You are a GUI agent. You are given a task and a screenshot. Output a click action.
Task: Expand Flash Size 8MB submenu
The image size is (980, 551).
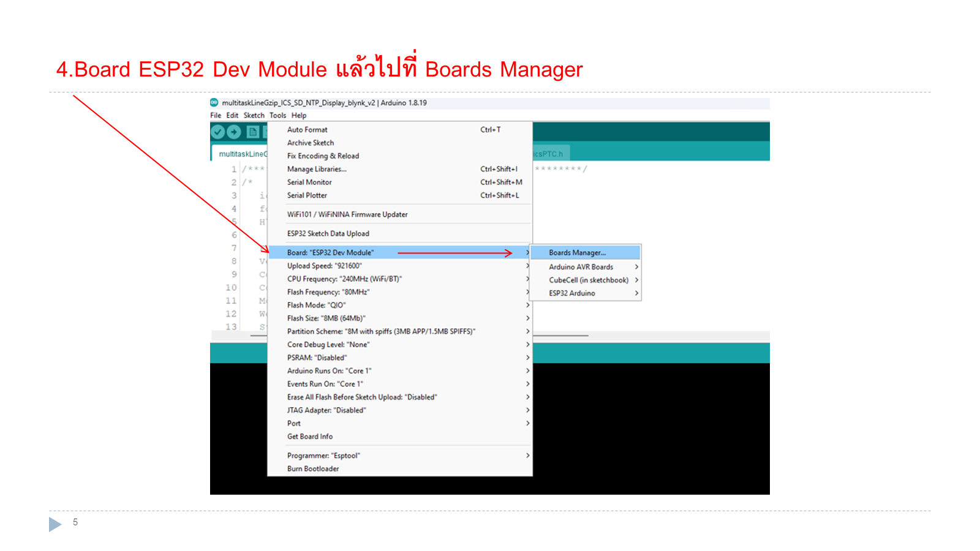tap(400, 318)
